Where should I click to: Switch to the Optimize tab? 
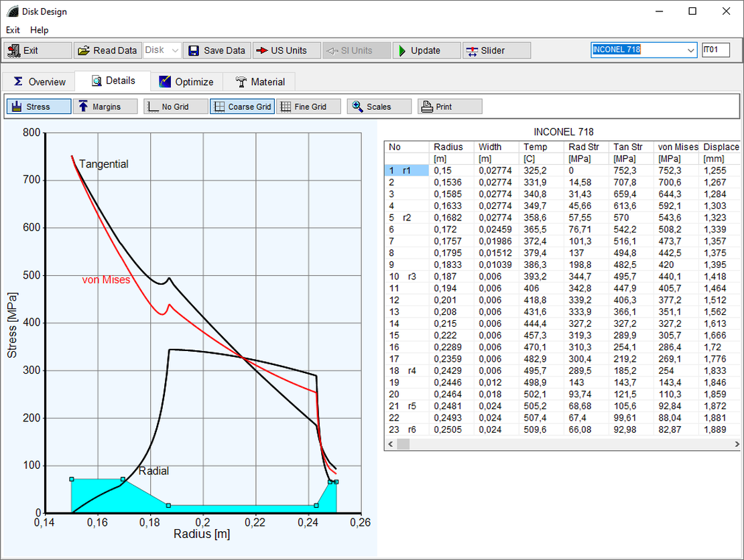pyautogui.click(x=186, y=82)
